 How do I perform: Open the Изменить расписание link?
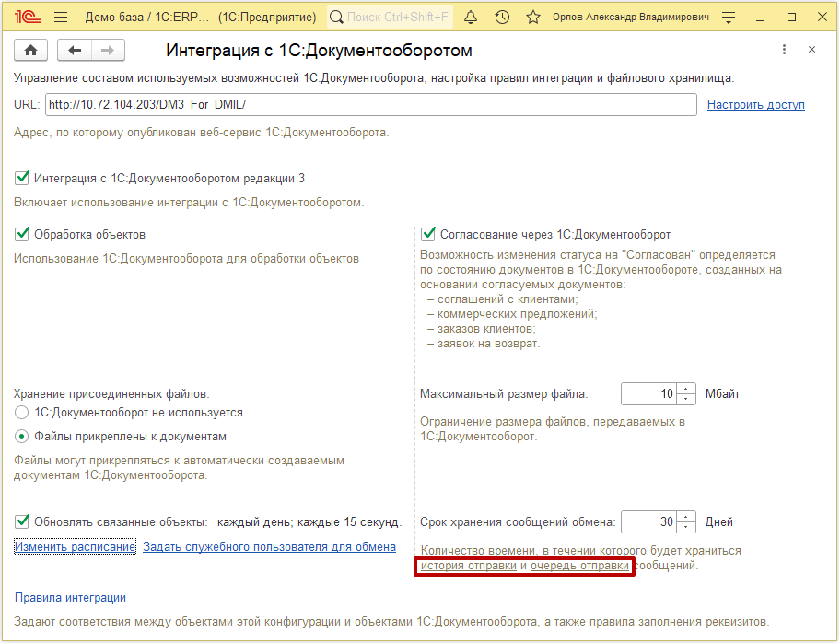pyautogui.click(x=75, y=547)
